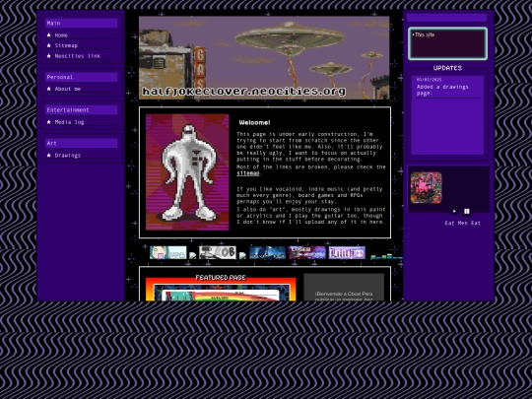
Task: Click the 'Added a drawings page.' update entry
Action: [x=442, y=90]
